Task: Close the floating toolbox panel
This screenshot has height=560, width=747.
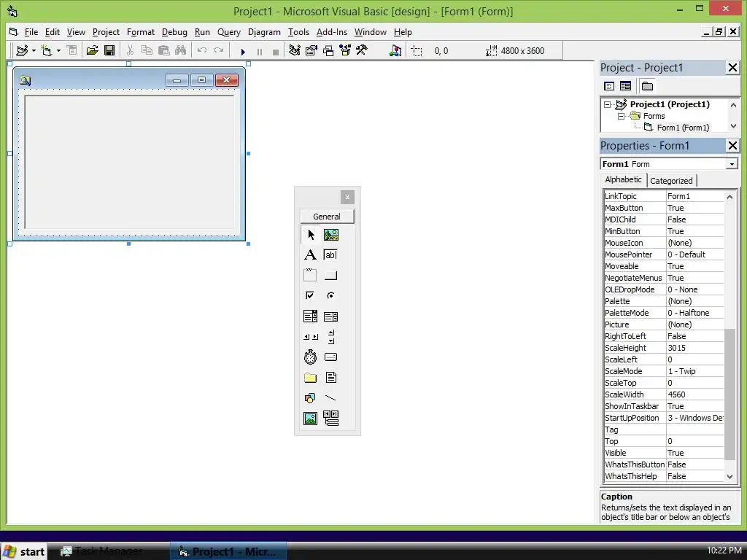Action: [347, 197]
